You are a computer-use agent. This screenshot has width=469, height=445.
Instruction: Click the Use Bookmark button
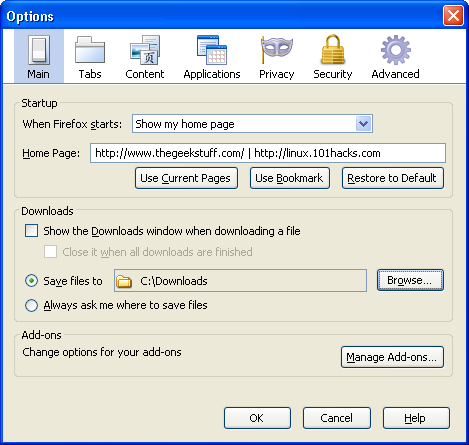pyautogui.click(x=290, y=178)
